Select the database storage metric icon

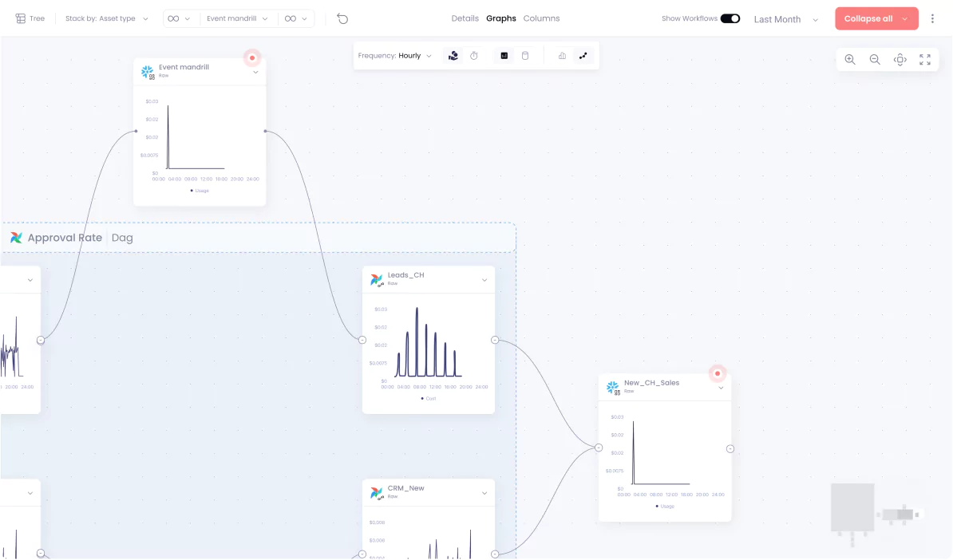525,56
